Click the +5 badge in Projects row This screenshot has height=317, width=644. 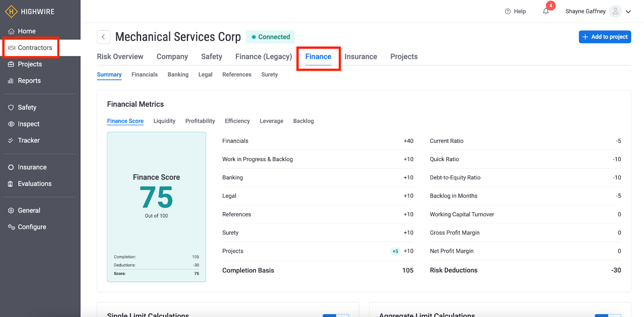395,251
